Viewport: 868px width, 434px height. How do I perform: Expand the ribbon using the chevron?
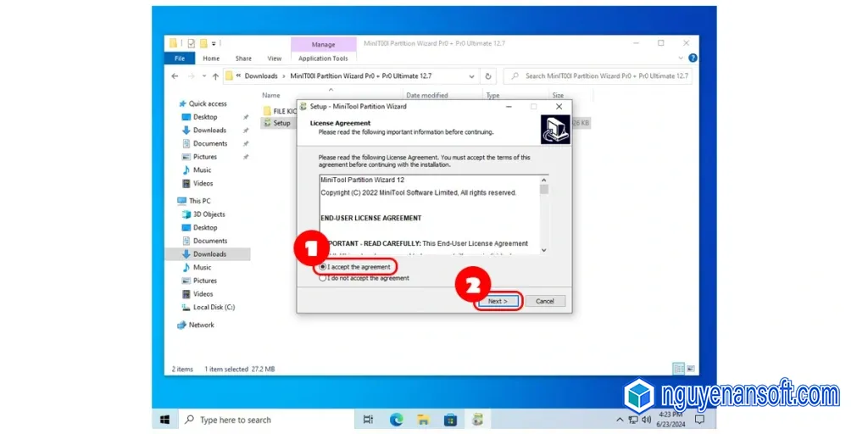click(x=681, y=58)
